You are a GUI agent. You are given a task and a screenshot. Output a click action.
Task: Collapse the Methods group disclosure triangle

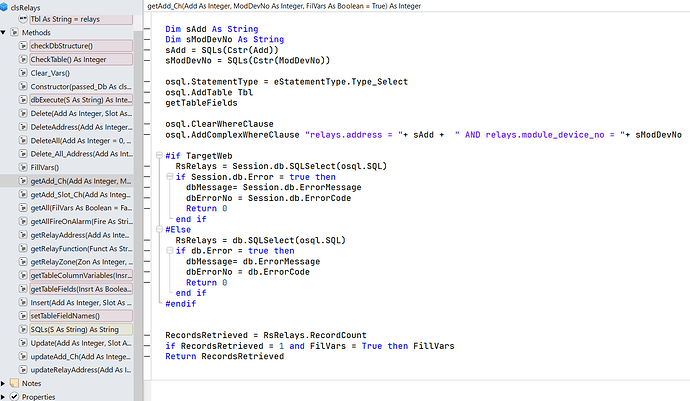coord(3,33)
